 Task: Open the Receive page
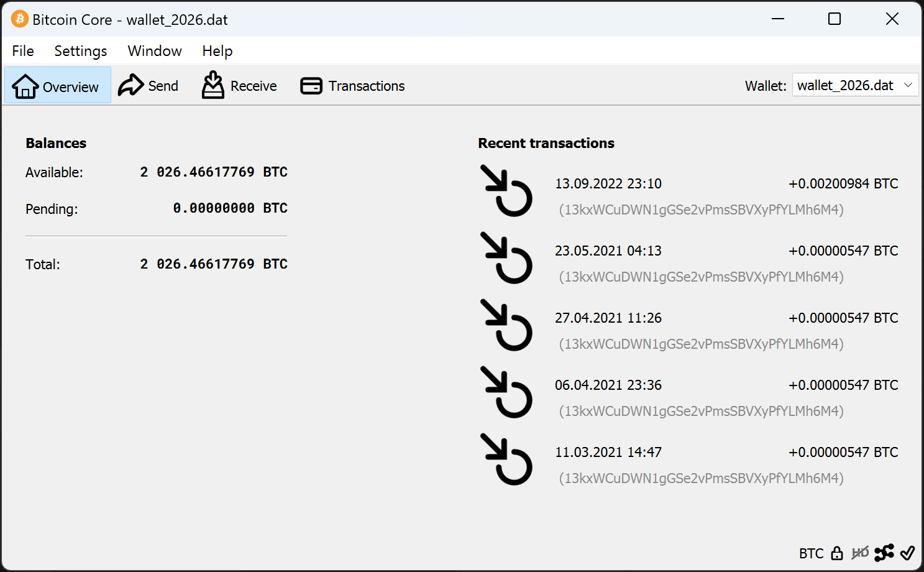(x=239, y=86)
